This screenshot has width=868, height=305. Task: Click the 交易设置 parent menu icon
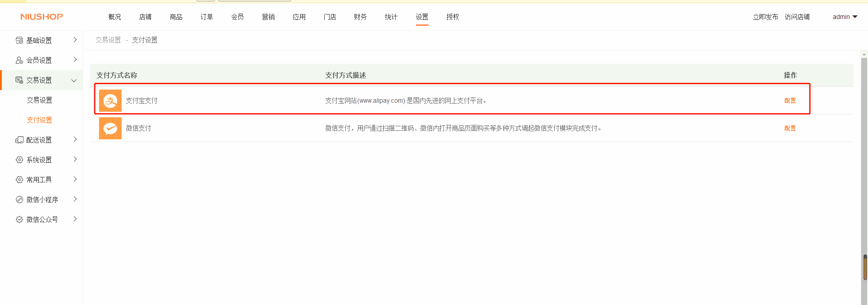click(x=19, y=80)
